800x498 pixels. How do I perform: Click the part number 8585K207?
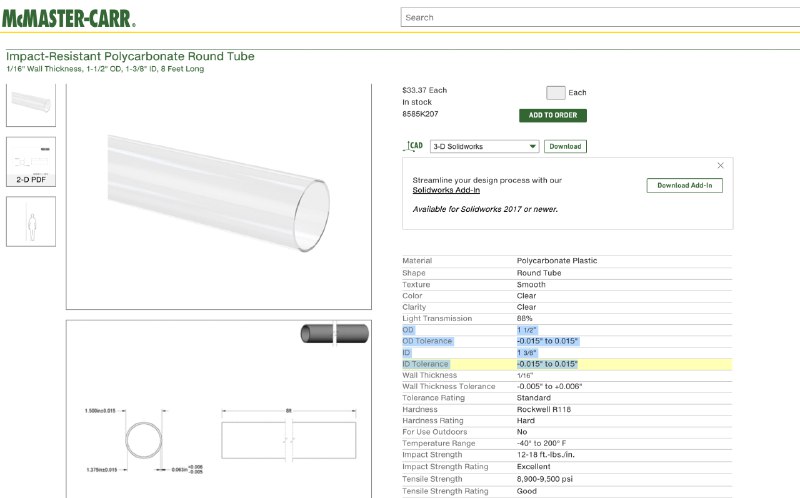(x=420, y=114)
